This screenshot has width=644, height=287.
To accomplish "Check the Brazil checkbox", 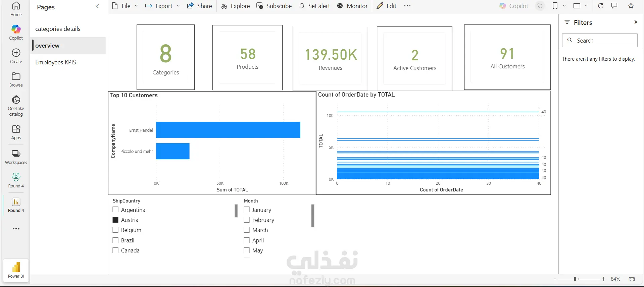I will coord(115,240).
